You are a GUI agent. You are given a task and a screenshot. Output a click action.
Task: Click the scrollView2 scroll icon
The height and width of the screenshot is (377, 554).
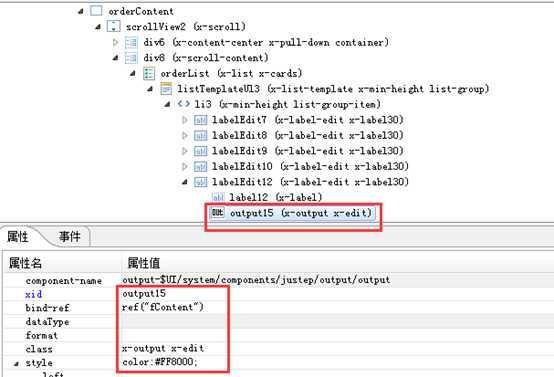click(113, 26)
